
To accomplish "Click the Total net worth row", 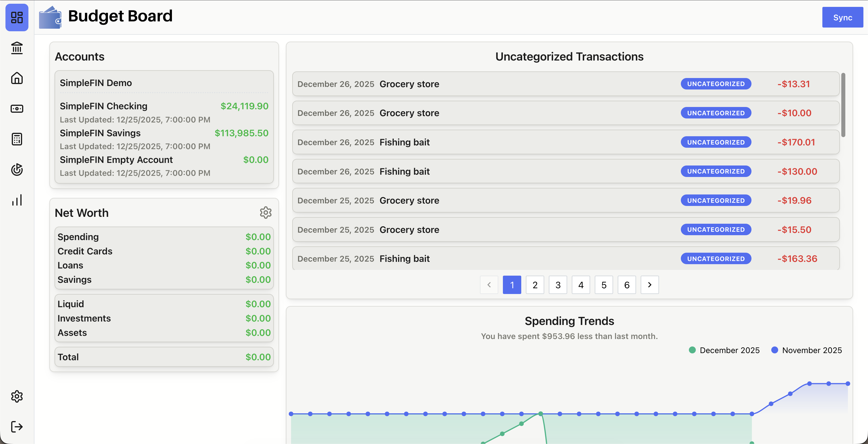I will tap(164, 357).
